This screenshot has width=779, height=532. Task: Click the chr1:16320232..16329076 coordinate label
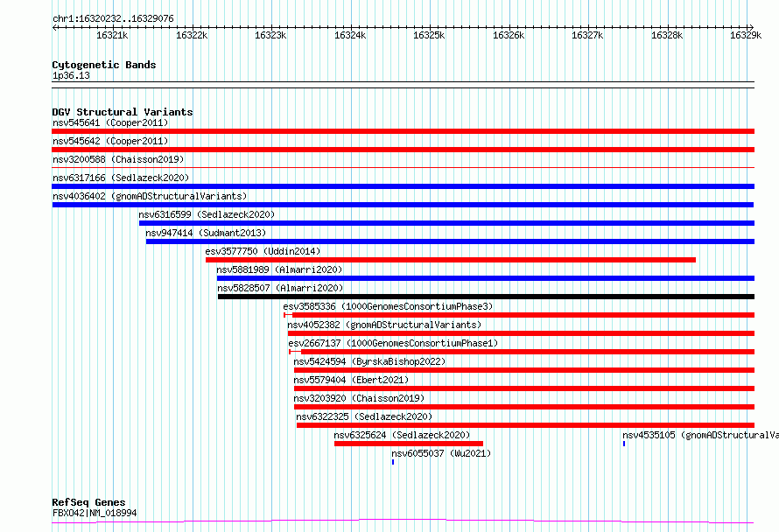pos(113,18)
